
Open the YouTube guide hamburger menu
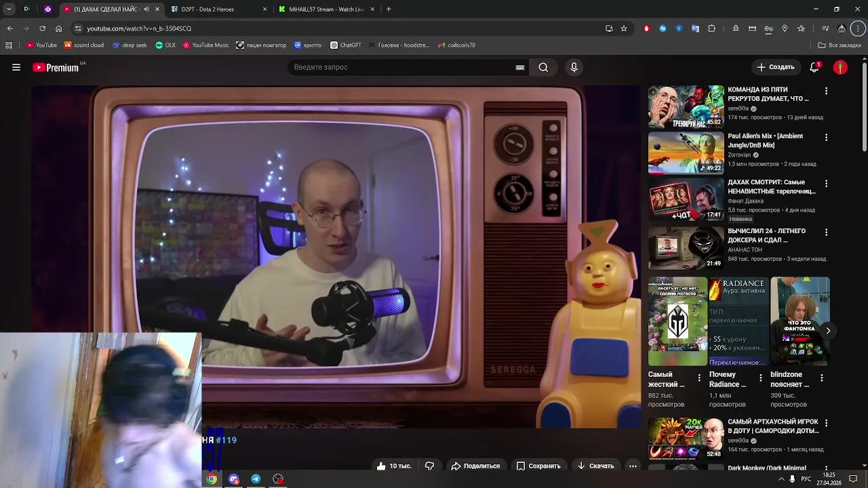pyautogui.click(x=16, y=67)
